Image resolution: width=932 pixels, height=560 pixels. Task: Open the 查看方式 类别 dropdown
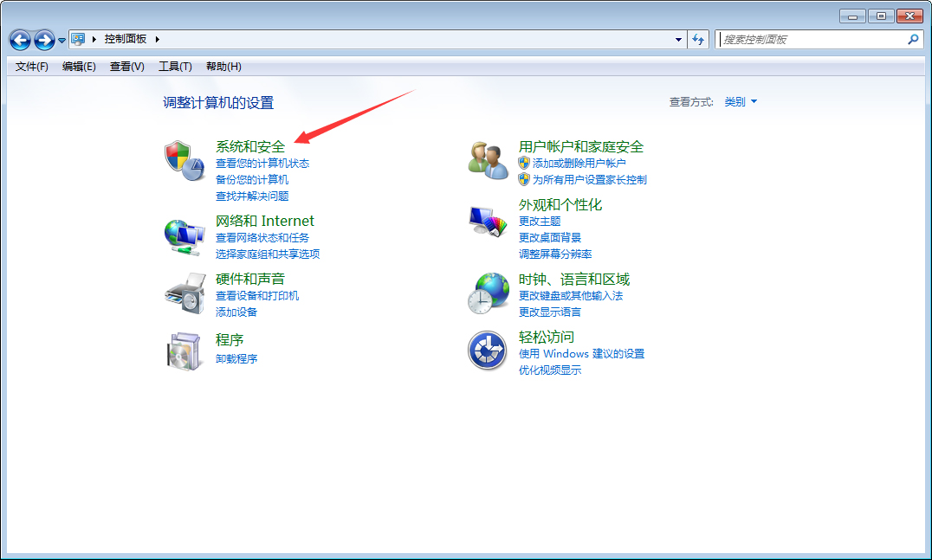coord(741,101)
